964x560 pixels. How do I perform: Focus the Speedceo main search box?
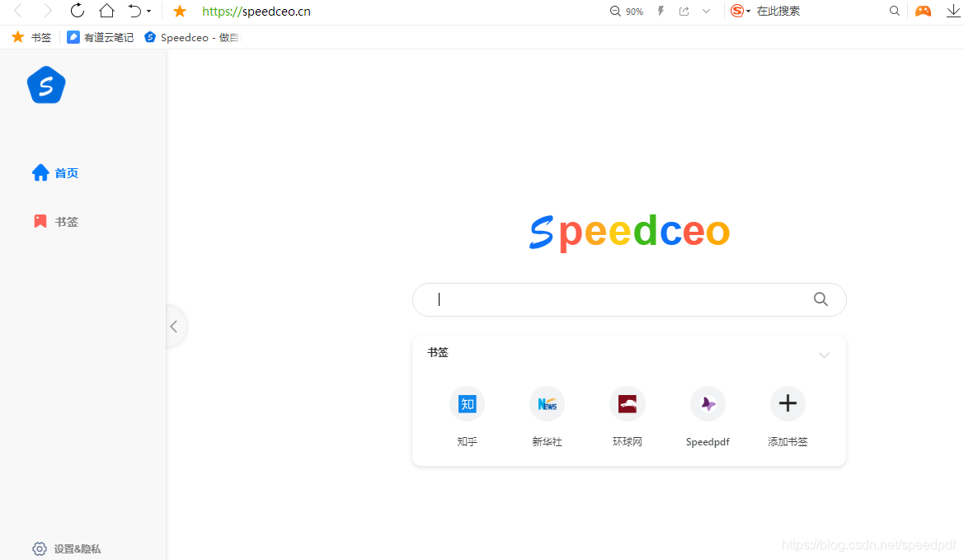629,299
